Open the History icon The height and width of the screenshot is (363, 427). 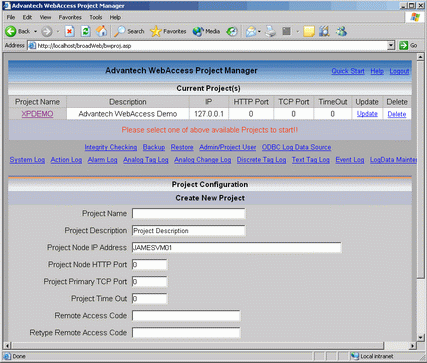pos(232,31)
